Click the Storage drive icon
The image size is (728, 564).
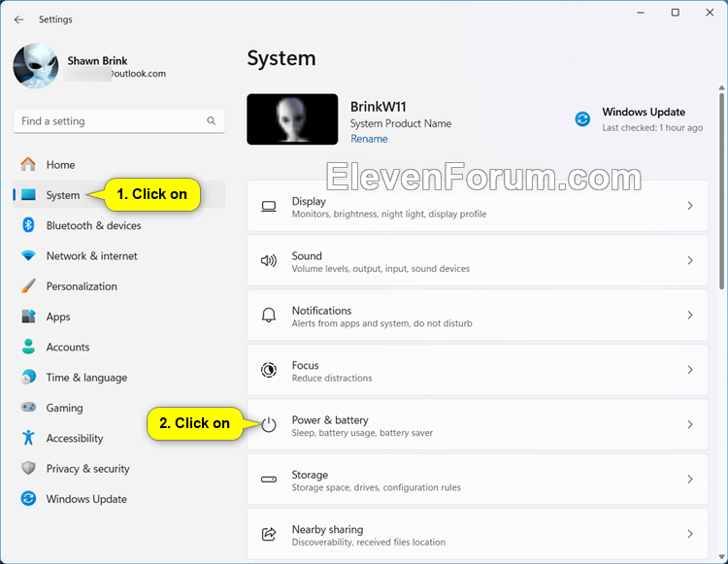[x=268, y=479]
